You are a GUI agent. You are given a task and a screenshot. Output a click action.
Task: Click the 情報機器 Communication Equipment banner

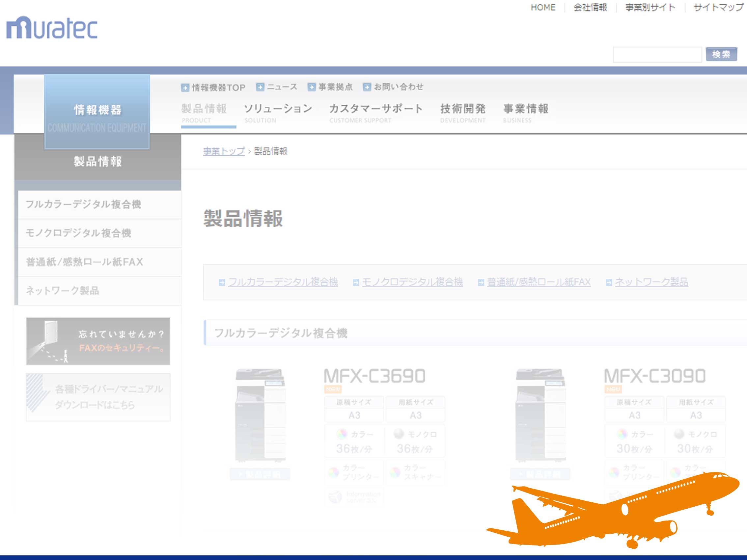point(97,111)
